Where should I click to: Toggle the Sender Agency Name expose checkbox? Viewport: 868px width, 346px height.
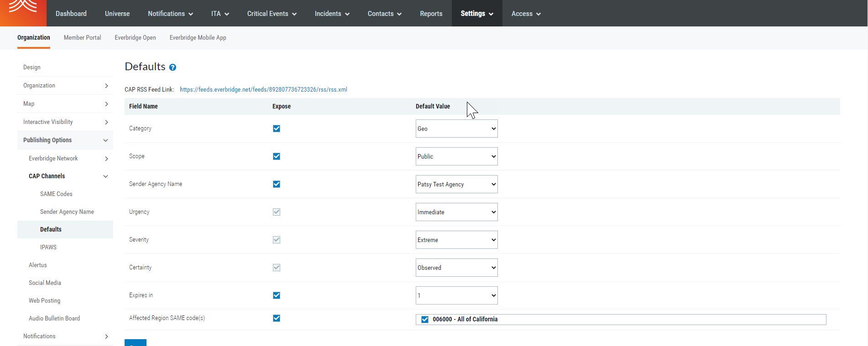pos(277,184)
